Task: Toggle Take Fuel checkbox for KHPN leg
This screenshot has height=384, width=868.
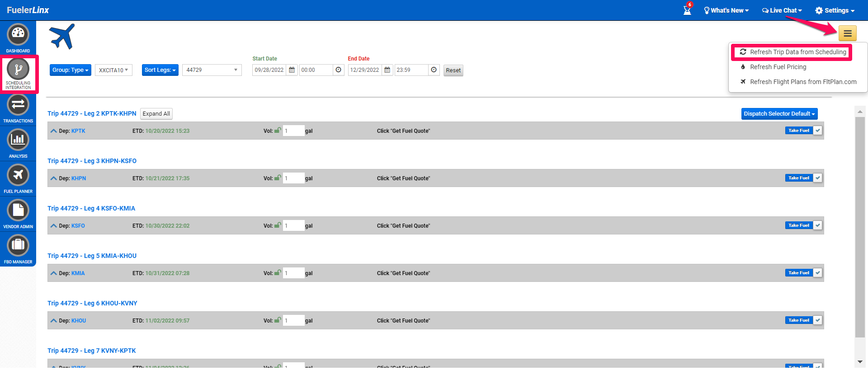Action: tap(817, 178)
